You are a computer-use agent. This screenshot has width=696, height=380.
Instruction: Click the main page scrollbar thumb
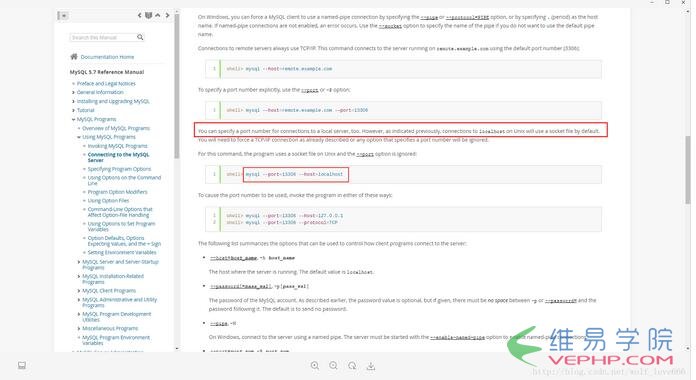pos(688,169)
